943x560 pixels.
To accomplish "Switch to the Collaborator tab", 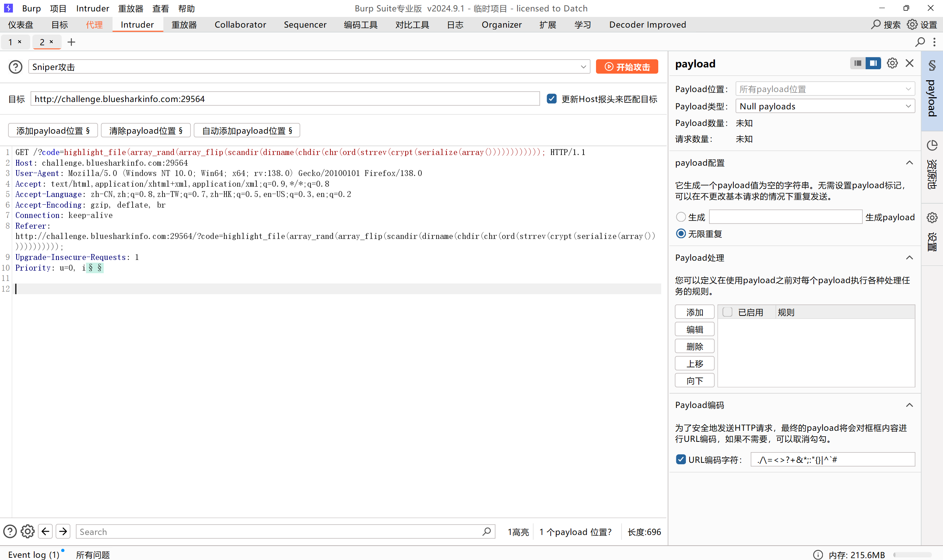I will point(240,25).
